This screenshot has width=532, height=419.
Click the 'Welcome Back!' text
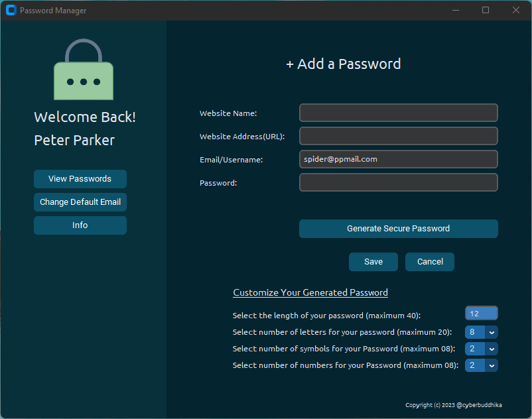point(85,117)
